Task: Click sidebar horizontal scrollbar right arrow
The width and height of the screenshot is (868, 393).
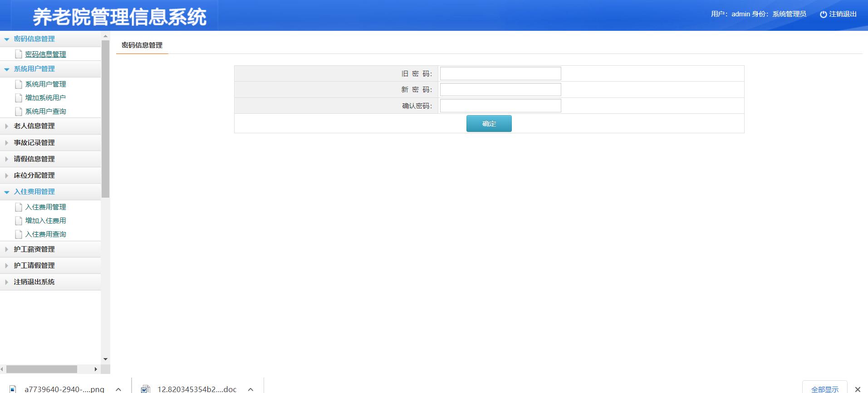Action: 96,369
